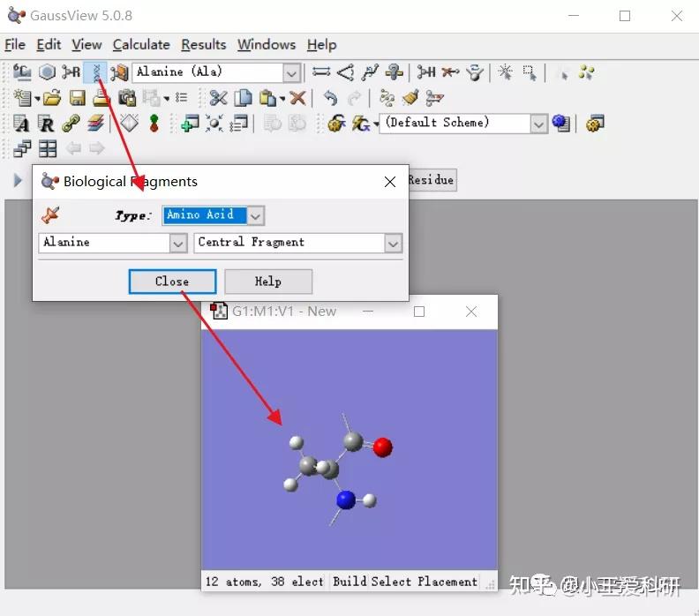699x616 pixels.
Task: Open the Custom Fragment tool
Action: tap(119, 72)
